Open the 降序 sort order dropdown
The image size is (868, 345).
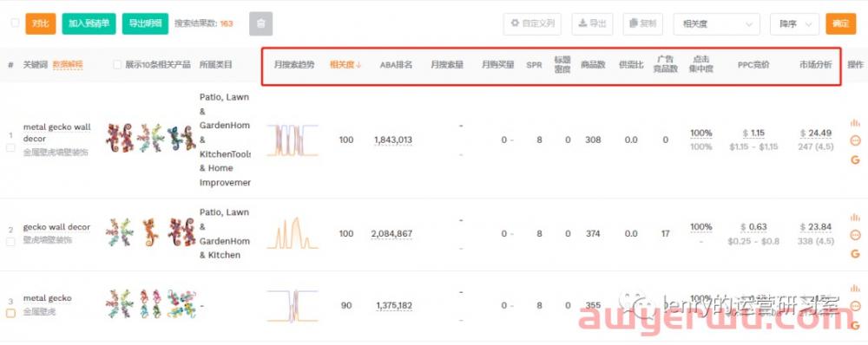[x=794, y=23]
